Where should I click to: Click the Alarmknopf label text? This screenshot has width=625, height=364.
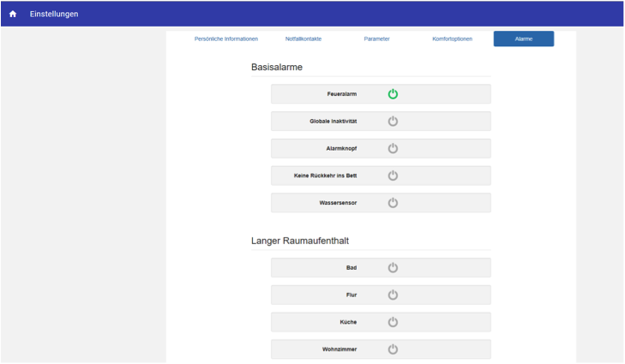[341, 148]
